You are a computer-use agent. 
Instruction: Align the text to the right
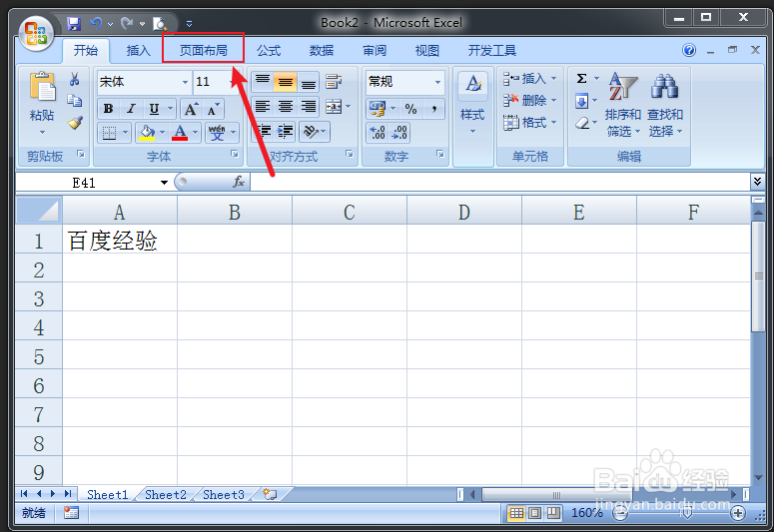(x=309, y=107)
